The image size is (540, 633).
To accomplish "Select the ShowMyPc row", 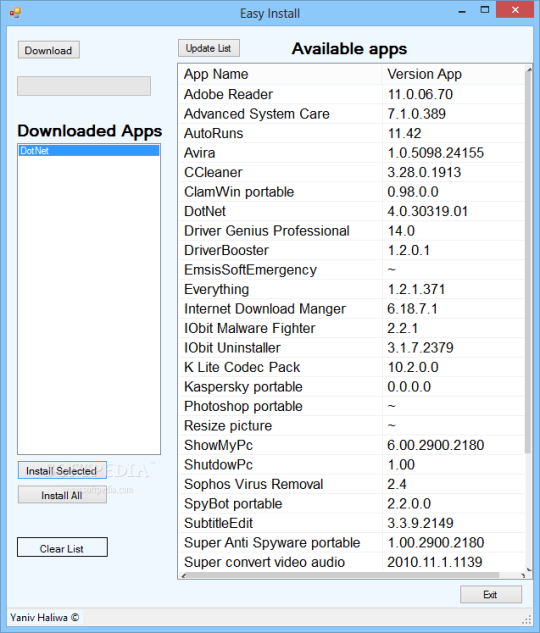I will pyautogui.click(x=352, y=445).
